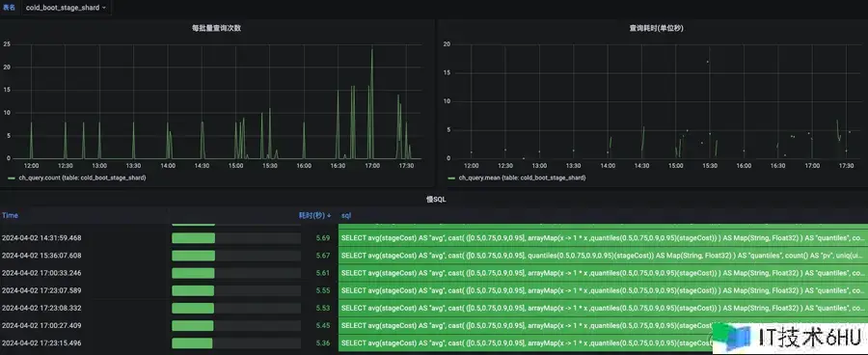Click the 5.45 duration value
Screen dimensions: 868x355
(323, 326)
